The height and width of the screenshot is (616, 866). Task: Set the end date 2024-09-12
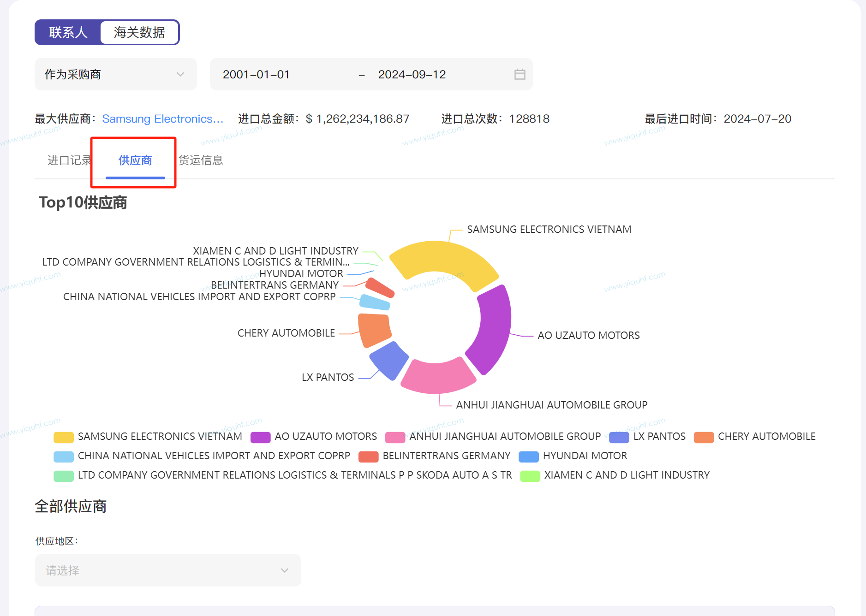pos(412,74)
